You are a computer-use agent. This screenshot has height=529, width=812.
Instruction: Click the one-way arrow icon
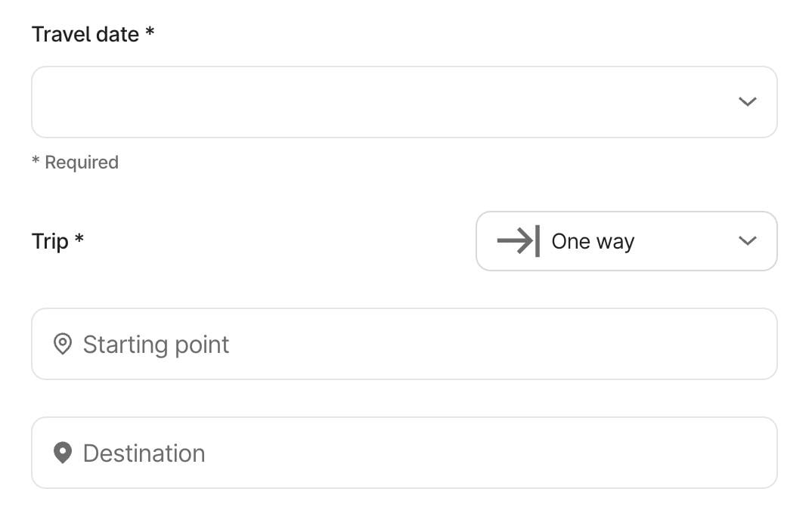(x=518, y=241)
